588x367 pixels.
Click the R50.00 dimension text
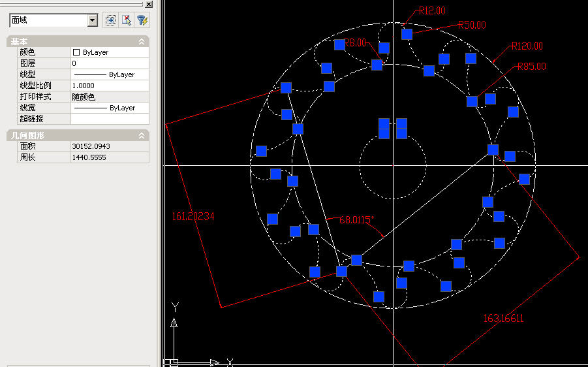coord(472,25)
